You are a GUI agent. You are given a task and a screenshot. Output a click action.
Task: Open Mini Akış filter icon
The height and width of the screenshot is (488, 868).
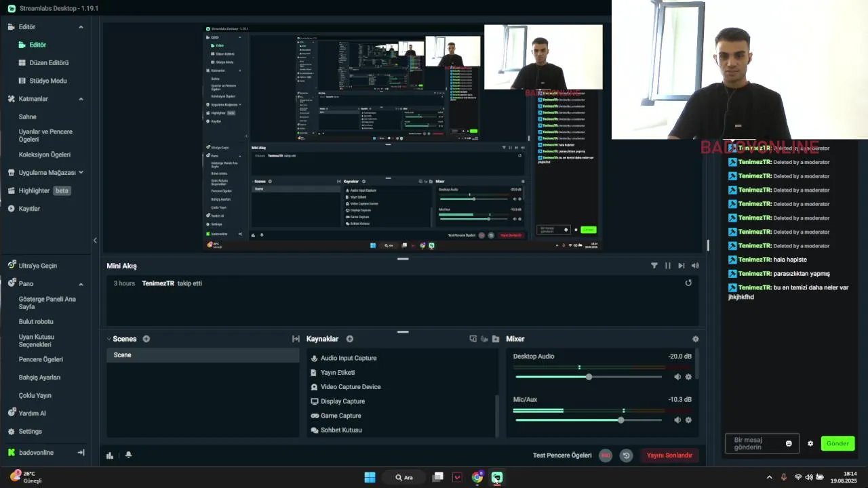click(x=654, y=266)
